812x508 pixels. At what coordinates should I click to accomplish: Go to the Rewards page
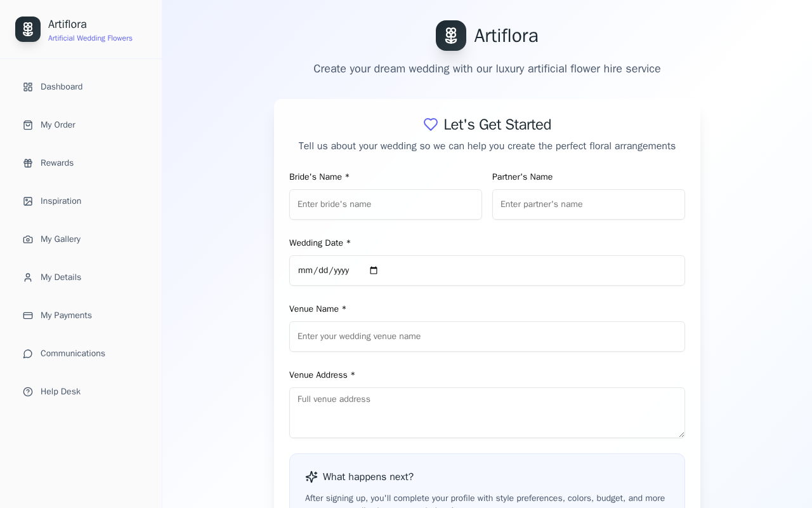coord(57,163)
